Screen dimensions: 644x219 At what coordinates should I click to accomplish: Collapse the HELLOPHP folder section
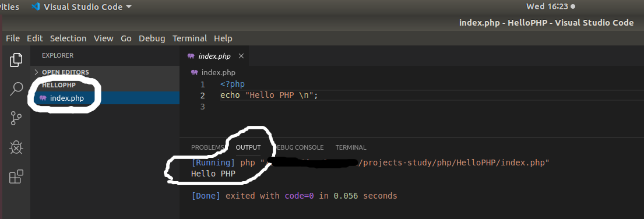tap(59, 85)
